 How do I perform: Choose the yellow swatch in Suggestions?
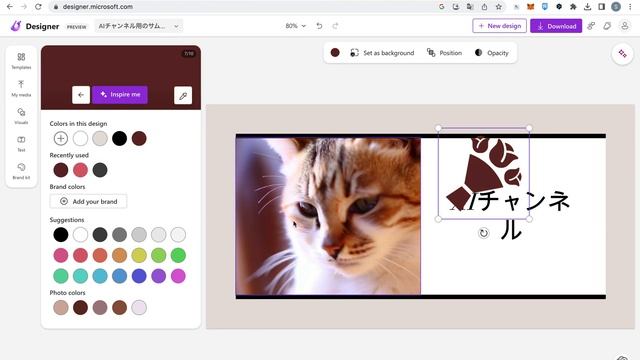coord(139,255)
